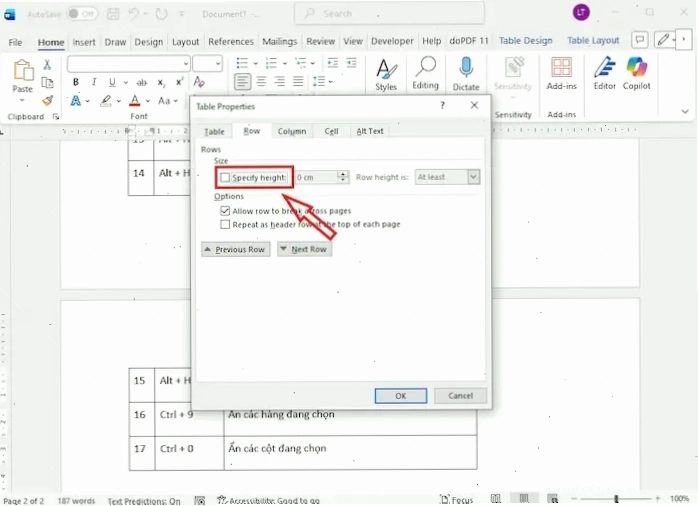Open the font name dropdown

click(x=186, y=64)
